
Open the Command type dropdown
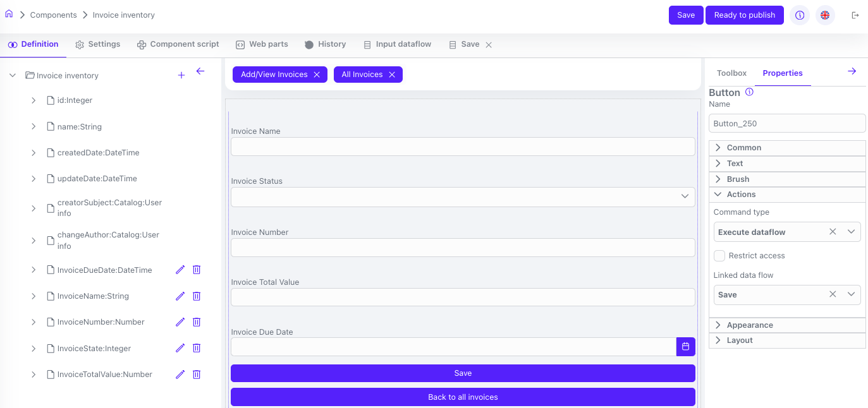coord(851,232)
